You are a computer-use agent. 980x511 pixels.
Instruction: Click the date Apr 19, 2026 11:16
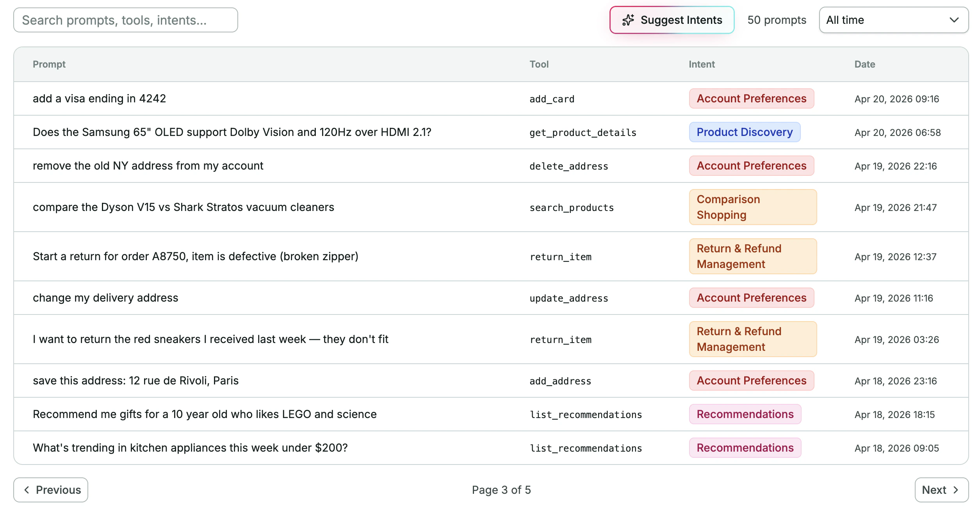pyautogui.click(x=894, y=298)
